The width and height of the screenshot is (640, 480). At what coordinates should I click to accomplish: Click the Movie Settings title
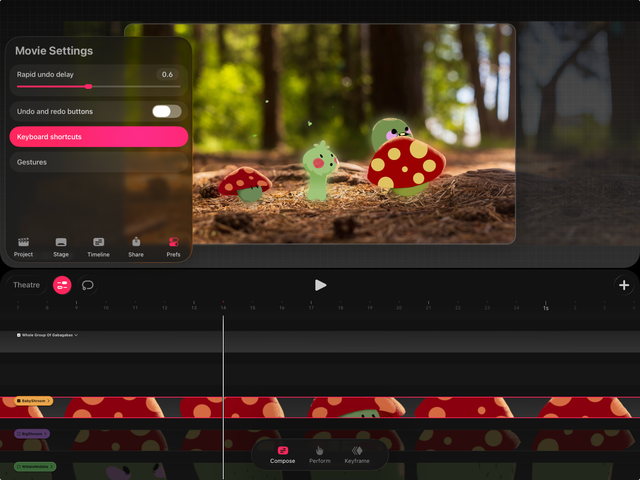(x=54, y=51)
